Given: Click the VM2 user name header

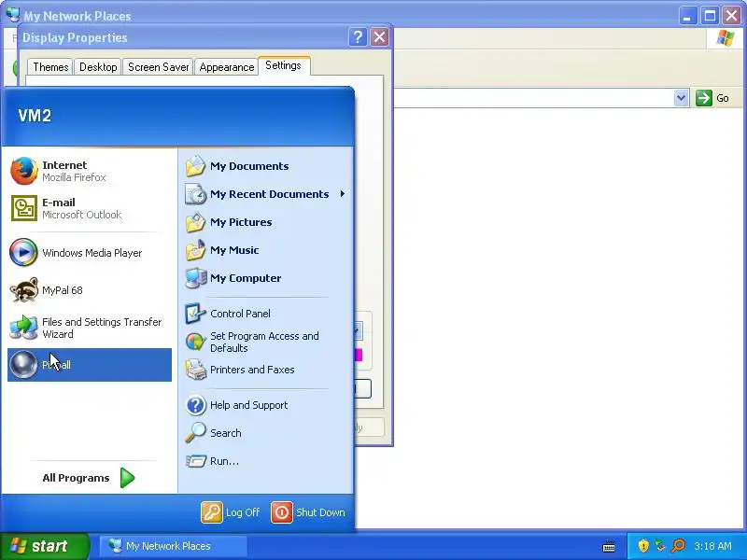Looking at the screenshot, I should point(35,116).
